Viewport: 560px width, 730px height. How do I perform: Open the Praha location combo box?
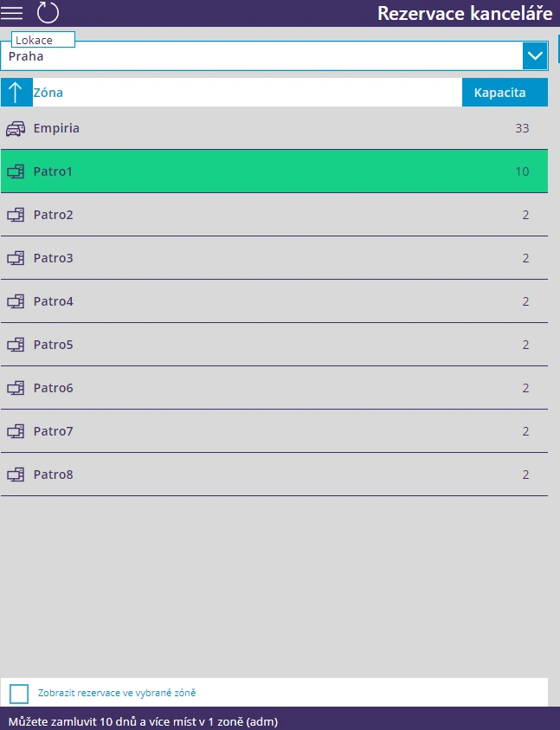point(260,56)
